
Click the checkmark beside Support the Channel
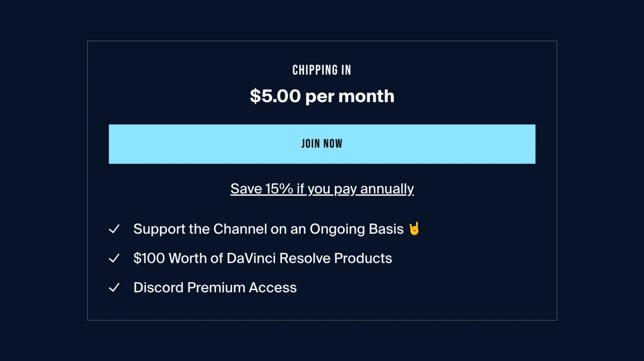114,229
